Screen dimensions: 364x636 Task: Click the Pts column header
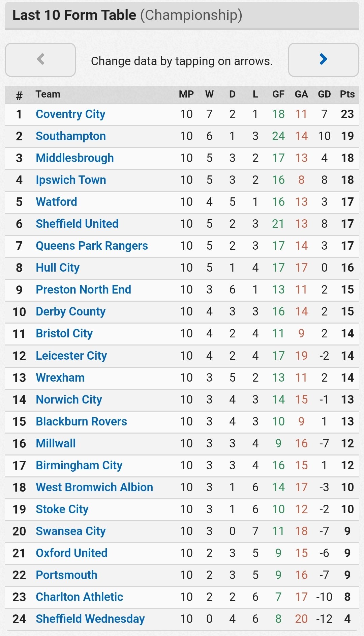[x=347, y=94]
